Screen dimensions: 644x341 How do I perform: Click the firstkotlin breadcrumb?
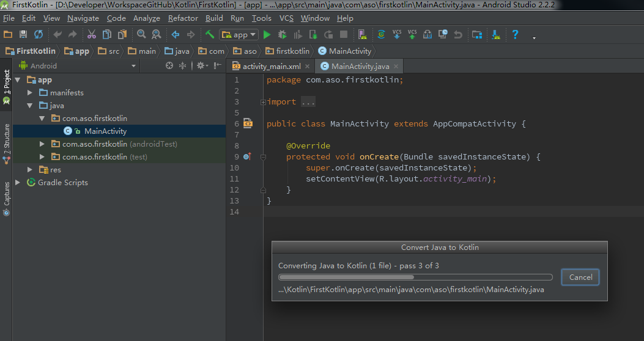[288, 51]
